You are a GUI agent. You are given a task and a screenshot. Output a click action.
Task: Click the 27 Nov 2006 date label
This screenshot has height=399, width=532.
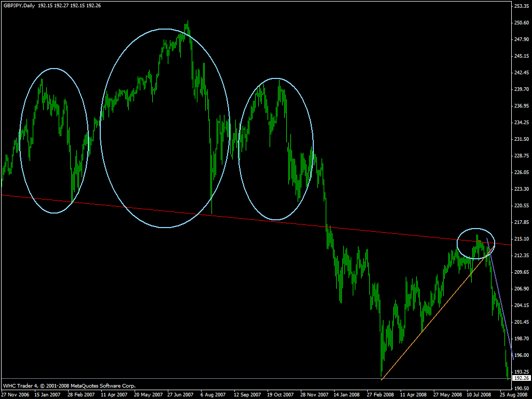tap(15, 395)
